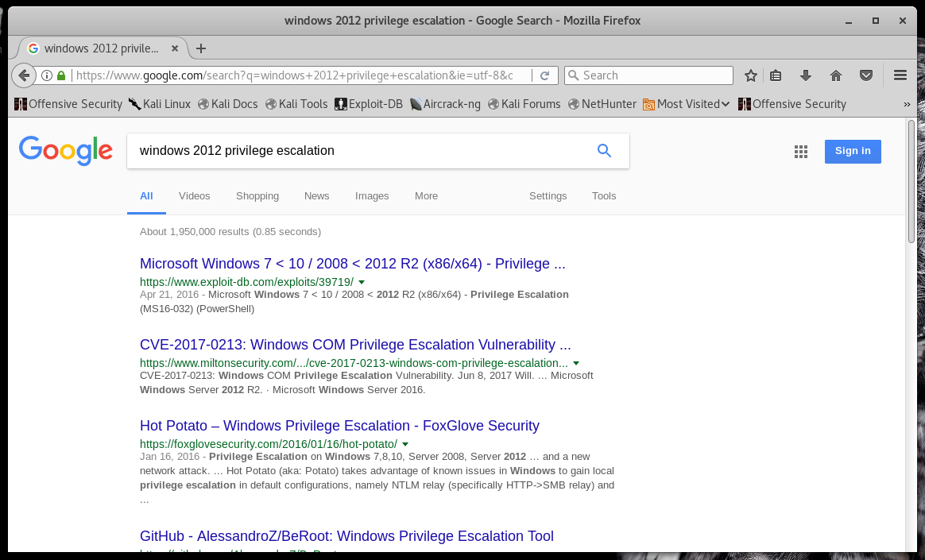Show more bookmarks with the overflow chevron

click(907, 104)
